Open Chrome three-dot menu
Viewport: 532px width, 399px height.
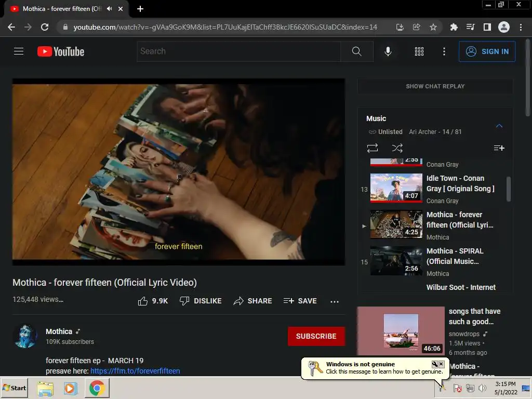(521, 27)
